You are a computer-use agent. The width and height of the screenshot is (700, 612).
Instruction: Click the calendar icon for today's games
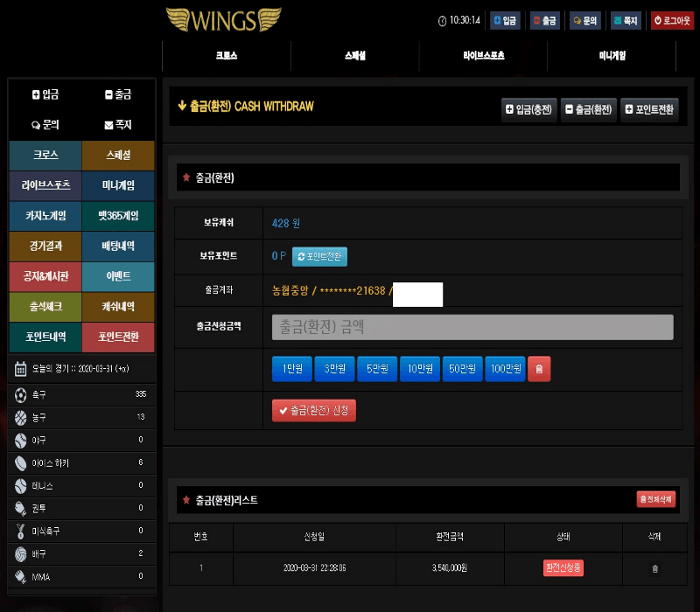(x=20, y=369)
